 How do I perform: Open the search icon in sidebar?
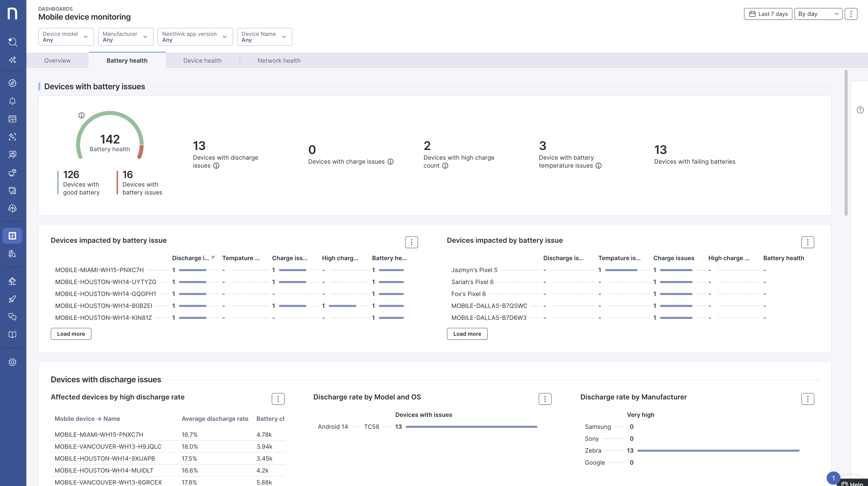pos(12,42)
